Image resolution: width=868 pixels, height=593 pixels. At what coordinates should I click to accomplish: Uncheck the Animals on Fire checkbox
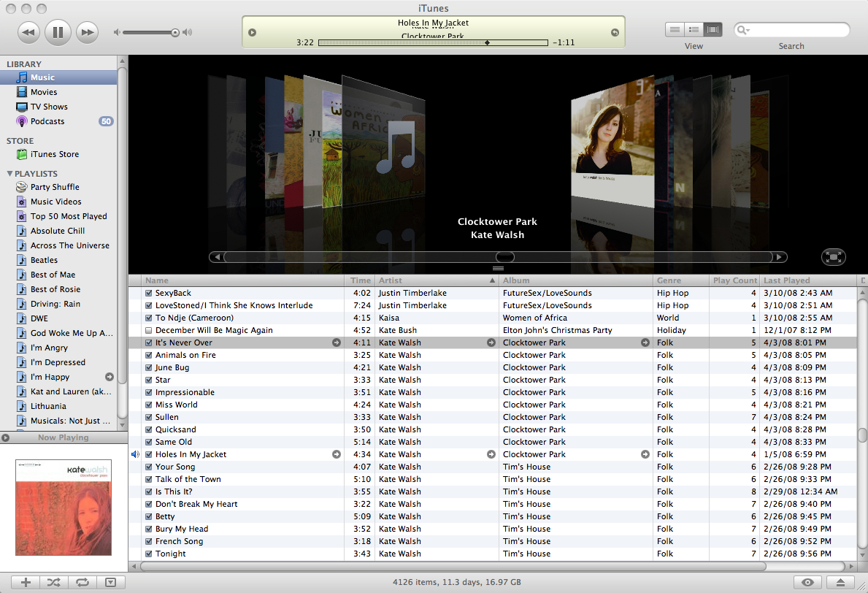pyautogui.click(x=148, y=355)
